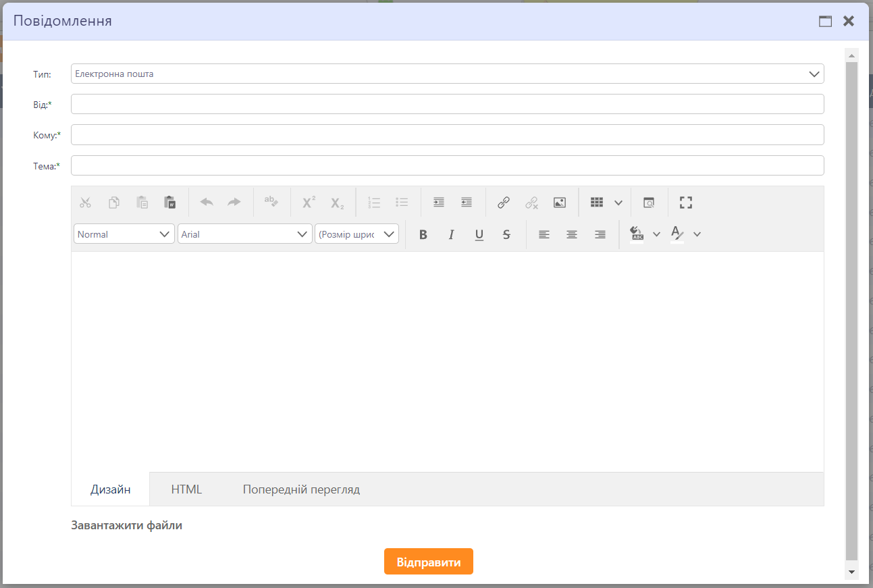Image resolution: width=873 pixels, height=588 pixels.
Task: Open the text highlight color picker arrow
Action: [656, 234]
